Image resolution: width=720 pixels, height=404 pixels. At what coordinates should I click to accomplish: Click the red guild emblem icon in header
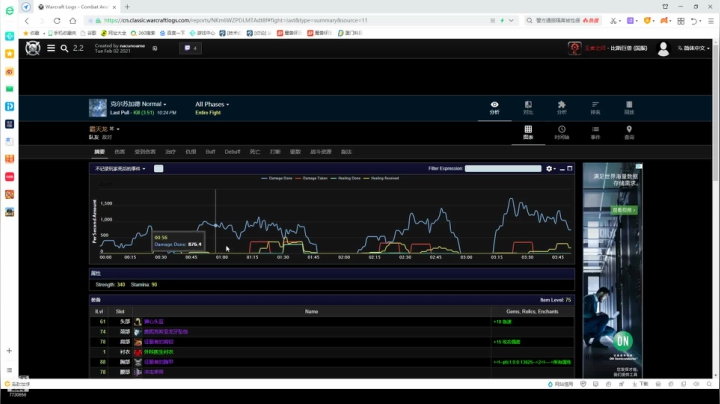pyautogui.click(x=574, y=48)
